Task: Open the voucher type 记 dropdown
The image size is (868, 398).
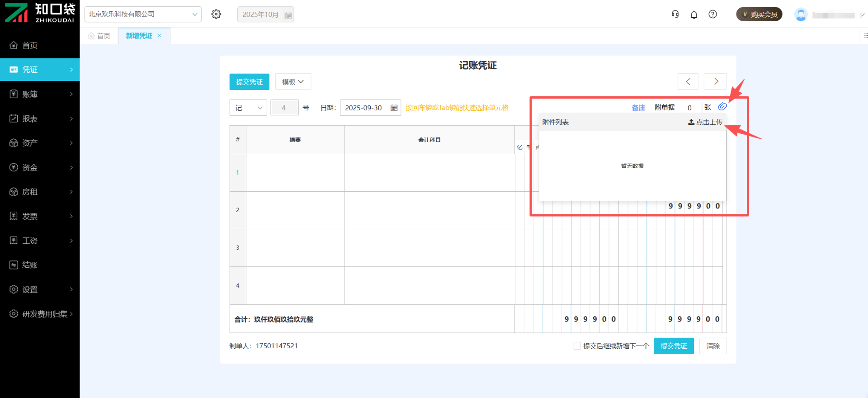Action: (248, 108)
